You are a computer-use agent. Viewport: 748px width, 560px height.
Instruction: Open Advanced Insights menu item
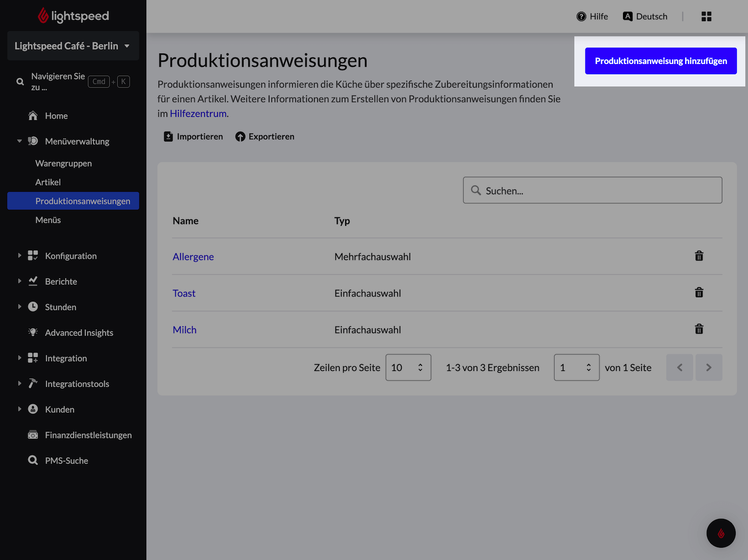(79, 333)
